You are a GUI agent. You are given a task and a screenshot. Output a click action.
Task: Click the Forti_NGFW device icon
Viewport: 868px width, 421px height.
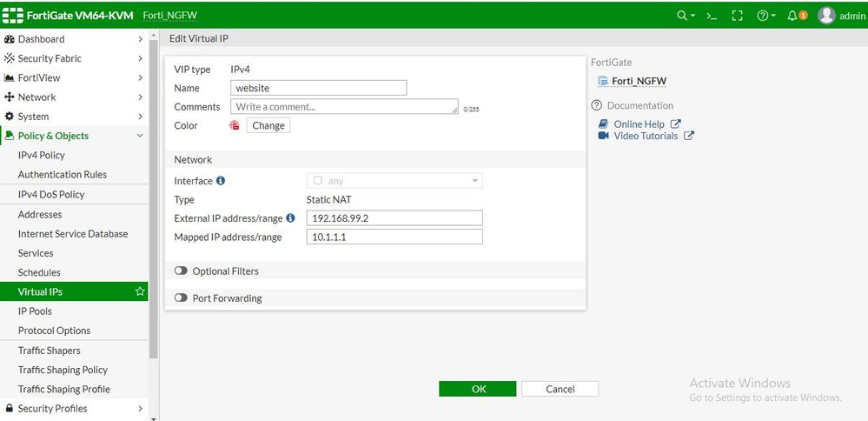pyautogui.click(x=603, y=82)
